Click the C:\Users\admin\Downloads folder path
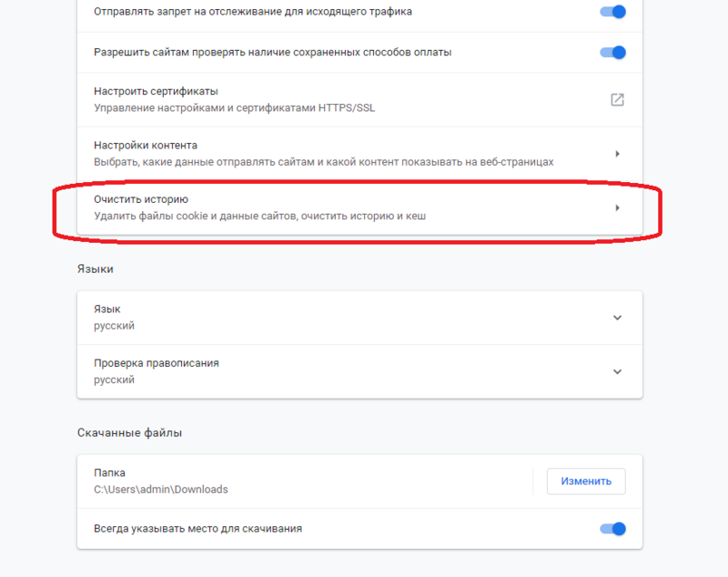728x577 pixels. 161,490
